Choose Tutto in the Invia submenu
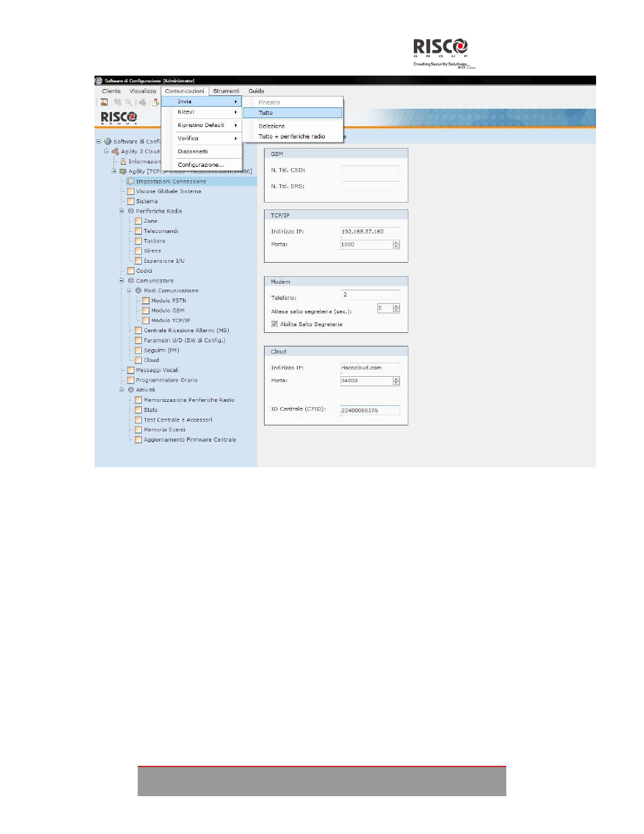Image resolution: width=644 pixels, height=834 pixels. (292, 113)
